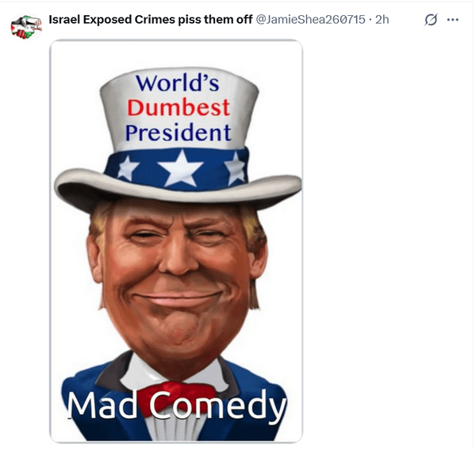Open the post via the 2h timestamp

click(x=382, y=19)
